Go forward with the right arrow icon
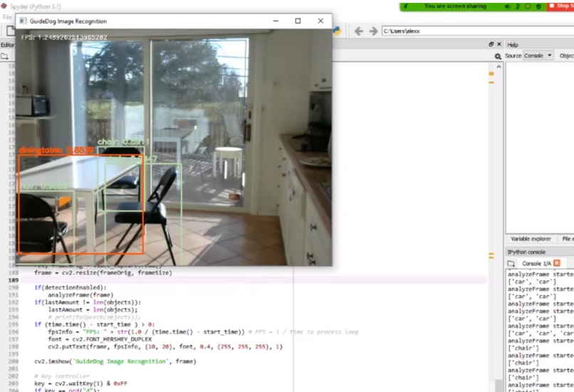Screen dimensions: 574x392 click(373, 31)
